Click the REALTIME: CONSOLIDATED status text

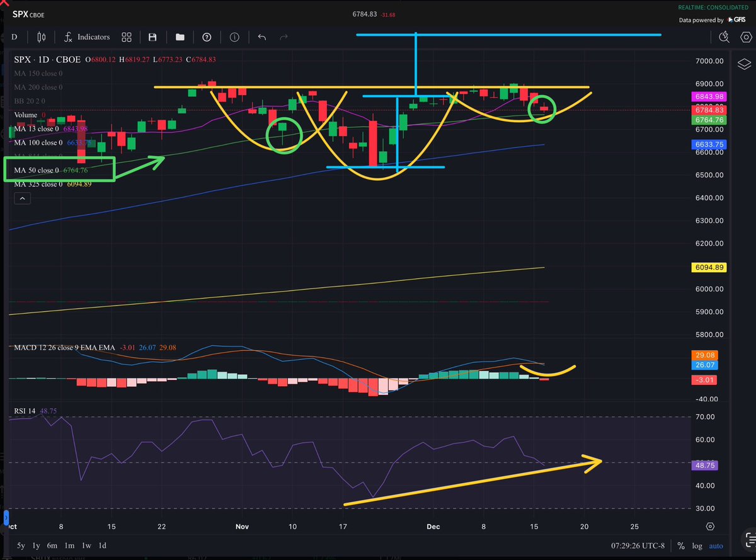point(714,7)
